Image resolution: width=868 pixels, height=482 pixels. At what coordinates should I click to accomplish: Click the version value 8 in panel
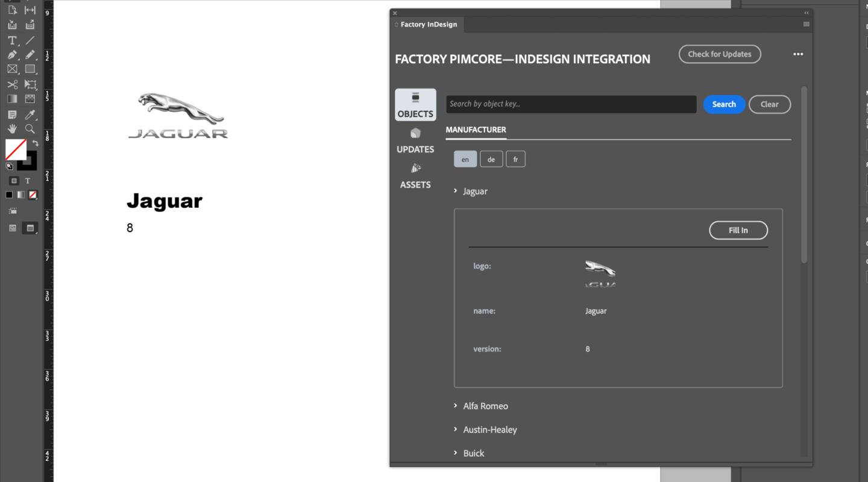point(588,349)
